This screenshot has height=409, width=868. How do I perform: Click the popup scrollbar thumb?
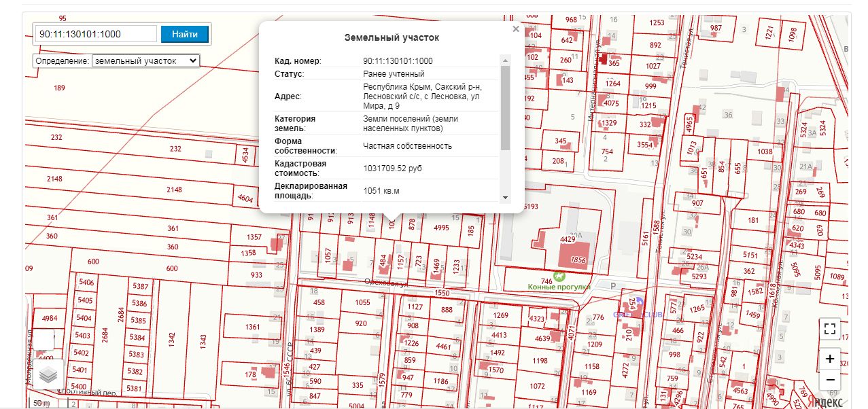click(x=505, y=107)
